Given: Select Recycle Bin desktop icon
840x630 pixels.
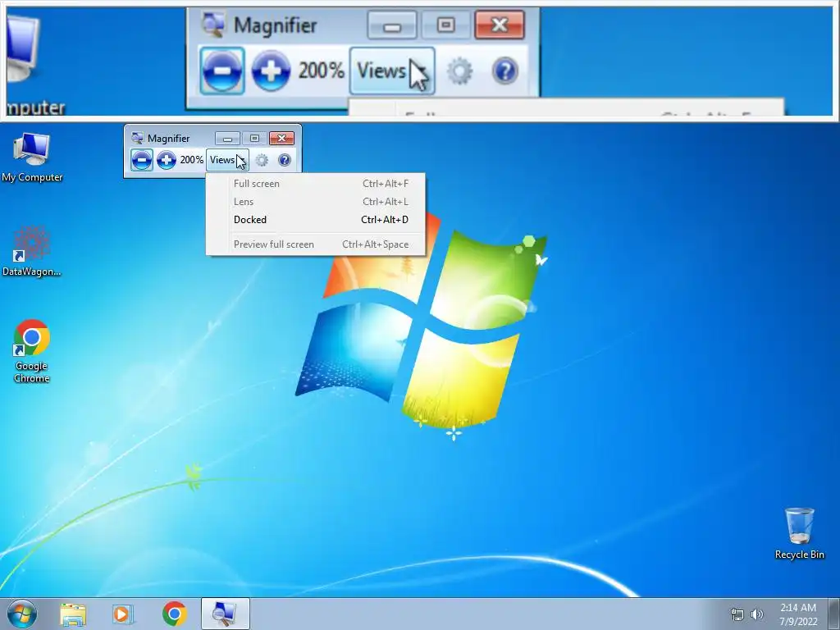Looking at the screenshot, I should 799,533.
